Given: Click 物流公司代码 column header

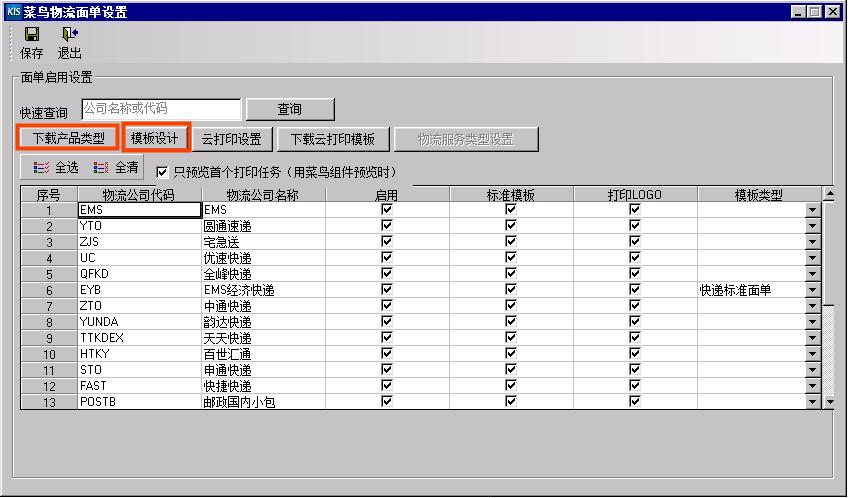Looking at the screenshot, I should click(140, 195).
